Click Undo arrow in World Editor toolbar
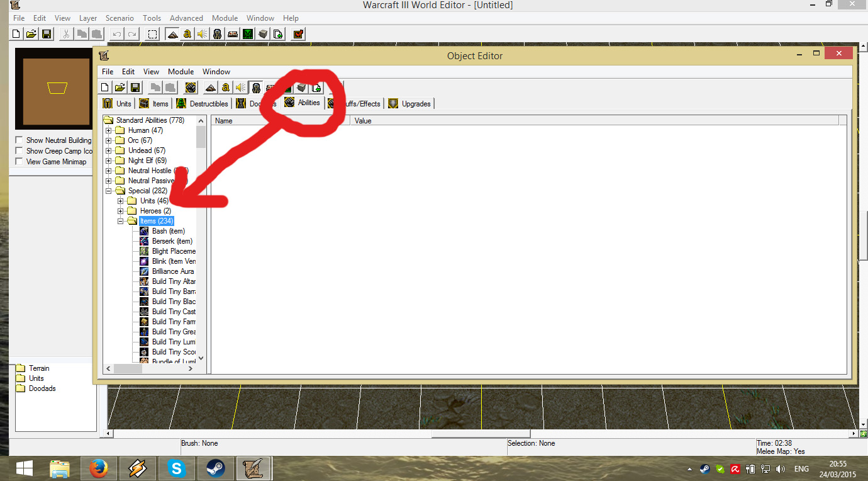This screenshot has width=868, height=481. (116, 34)
